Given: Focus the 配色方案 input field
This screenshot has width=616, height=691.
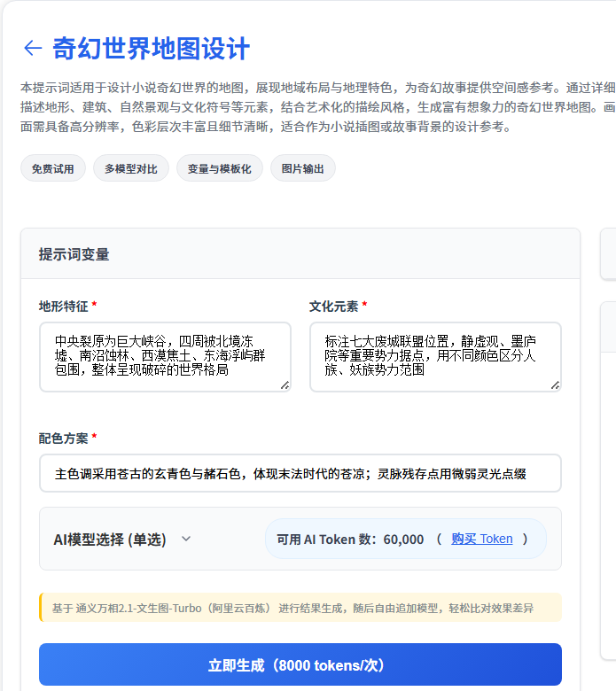Looking at the screenshot, I should coord(300,473).
